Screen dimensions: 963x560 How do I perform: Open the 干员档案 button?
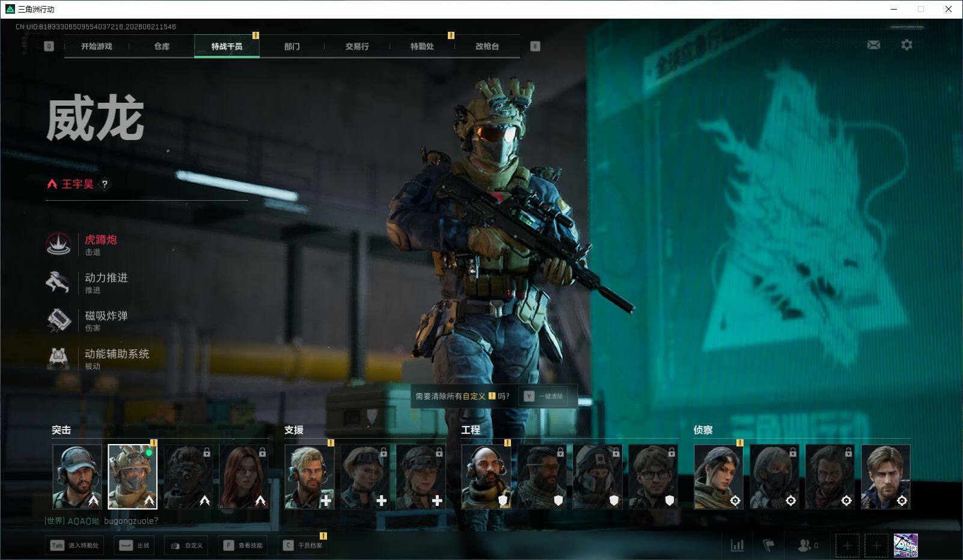point(302,545)
